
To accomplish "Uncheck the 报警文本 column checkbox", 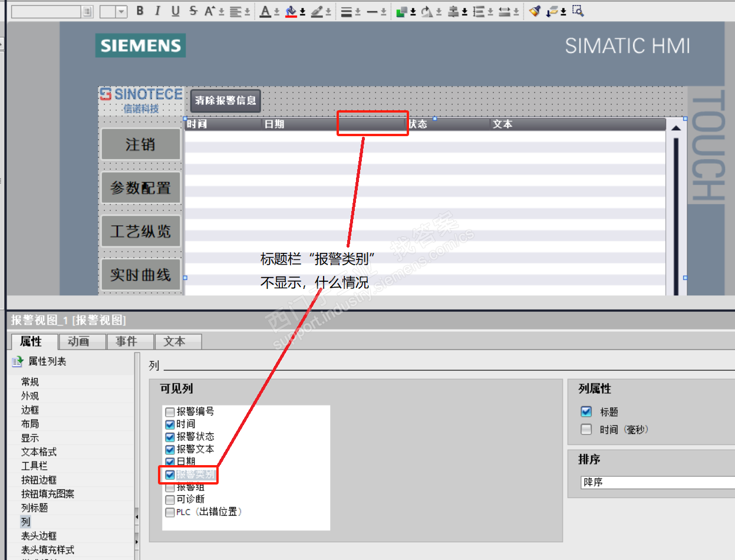I will coord(170,449).
